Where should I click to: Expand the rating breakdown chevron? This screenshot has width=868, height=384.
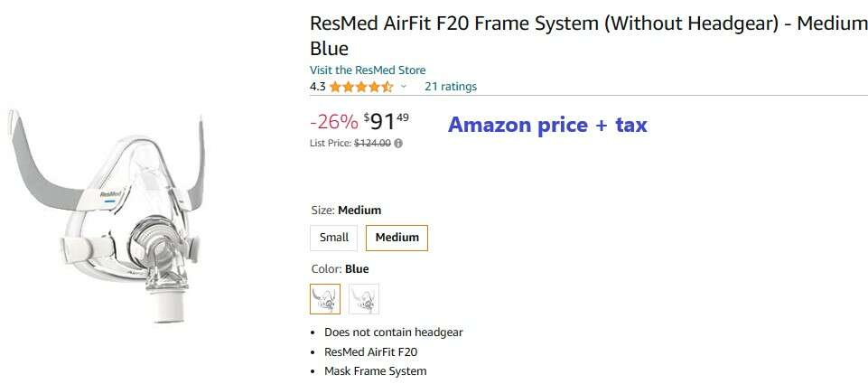tap(404, 87)
